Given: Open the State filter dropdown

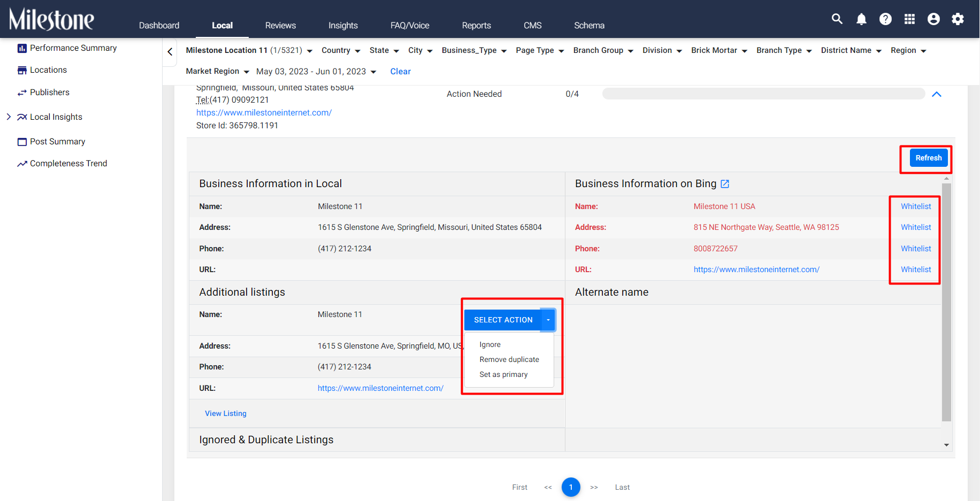Looking at the screenshot, I should pyautogui.click(x=384, y=50).
